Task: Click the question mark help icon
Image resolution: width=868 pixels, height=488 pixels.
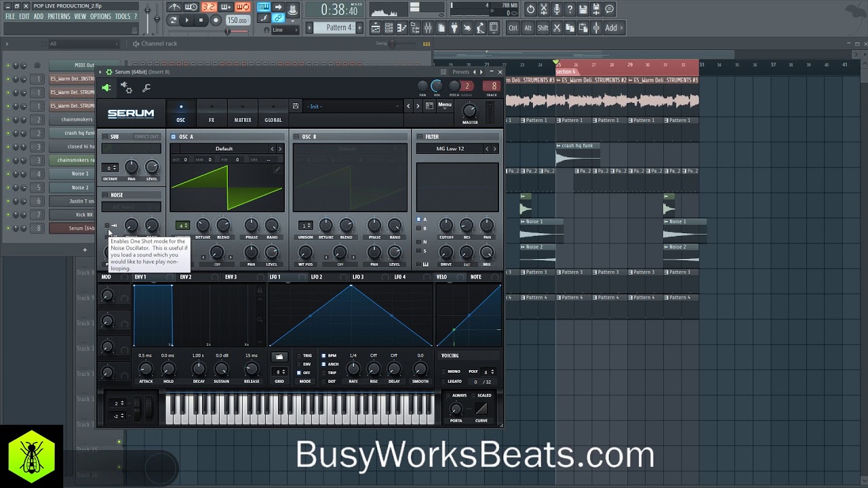Action: [570, 9]
